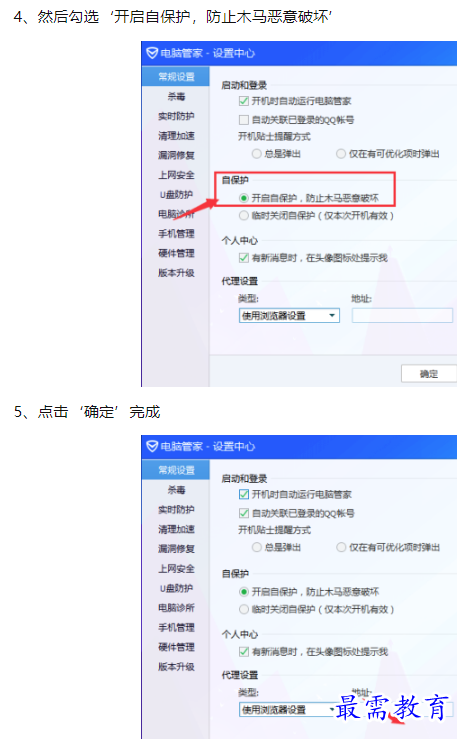Open 手机管理 in step 4 screenshot sidebar
The image size is (457, 739).
pyautogui.click(x=176, y=234)
